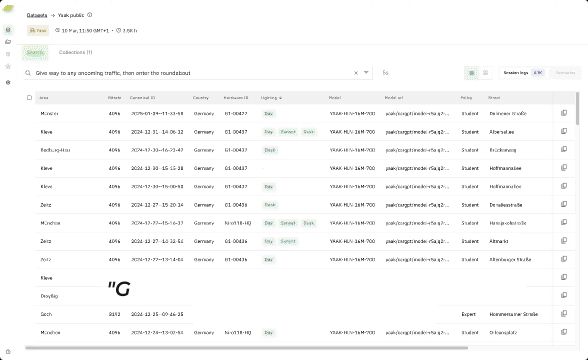
Task: Open the search suggestions dropdown arrow
Action: (366, 72)
